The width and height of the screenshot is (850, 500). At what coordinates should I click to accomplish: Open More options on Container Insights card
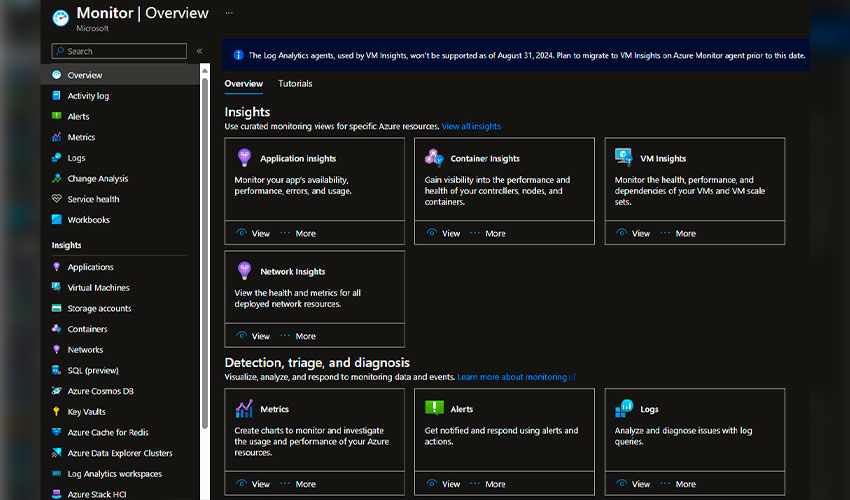click(488, 233)
